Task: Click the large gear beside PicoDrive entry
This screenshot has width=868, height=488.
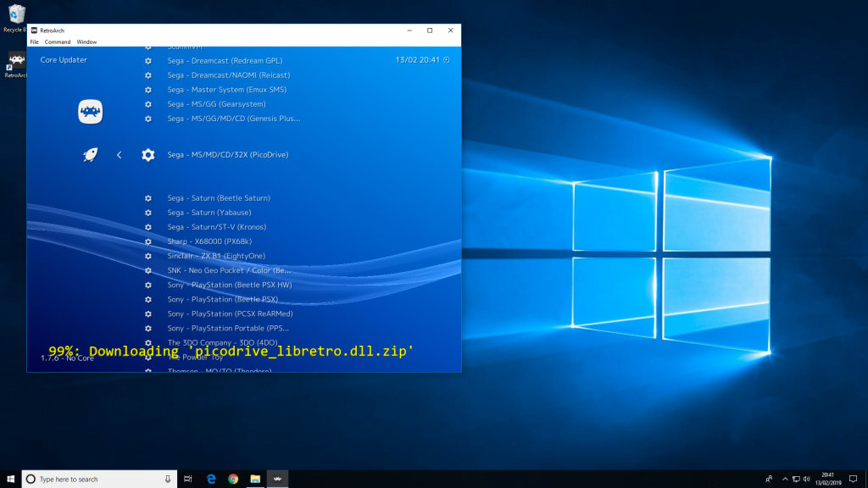Action: (x=147, y=155)
